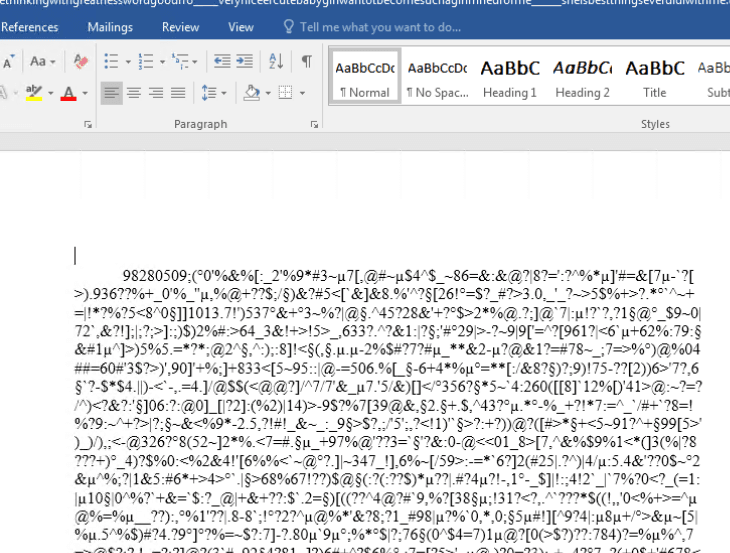Screen dimensions: 730x553
Task: Click the line and paragraph spacing icon
Action: click(209, 93)
